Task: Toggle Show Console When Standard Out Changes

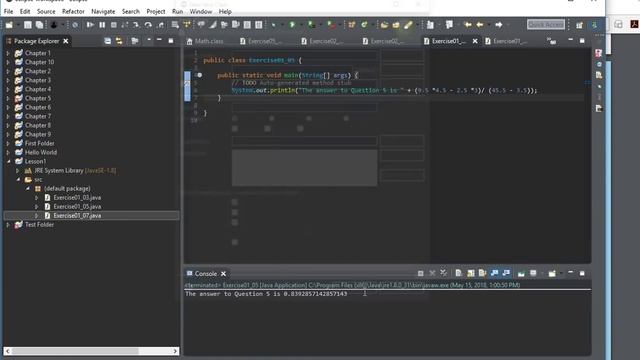Action: point(494,273)
